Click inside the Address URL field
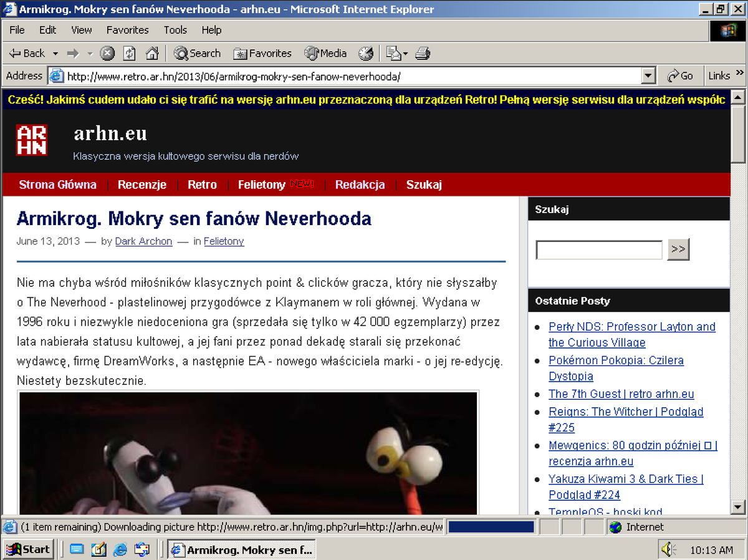 [353, 76]
